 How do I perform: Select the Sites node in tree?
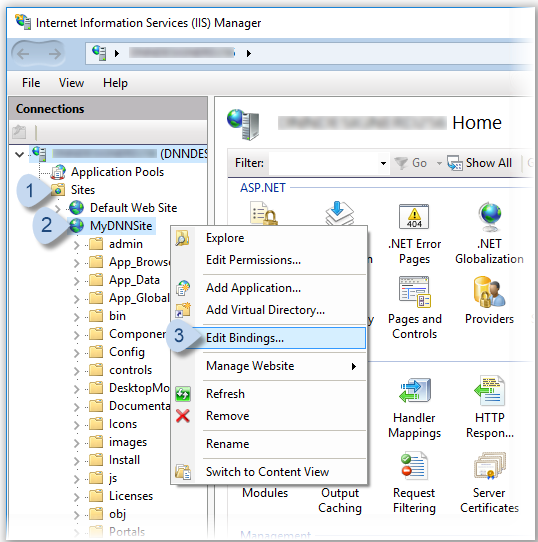[83, 190]
